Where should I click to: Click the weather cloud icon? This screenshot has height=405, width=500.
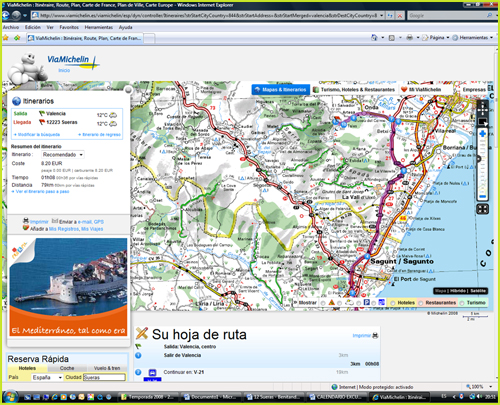tap(349, 303)
